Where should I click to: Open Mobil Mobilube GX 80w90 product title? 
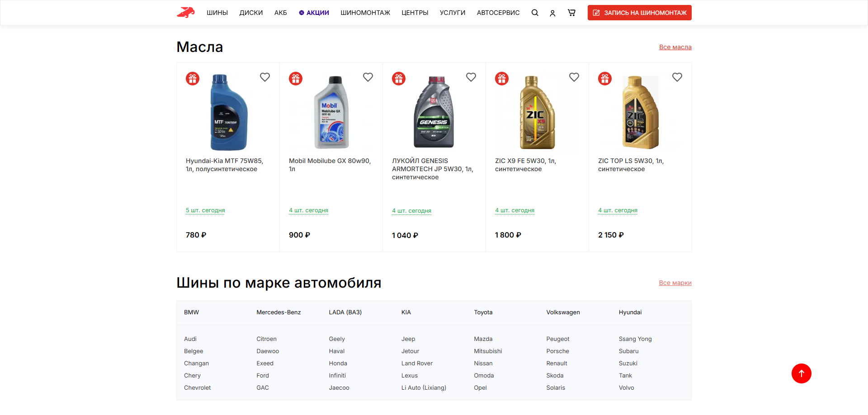tap(330, 165)
